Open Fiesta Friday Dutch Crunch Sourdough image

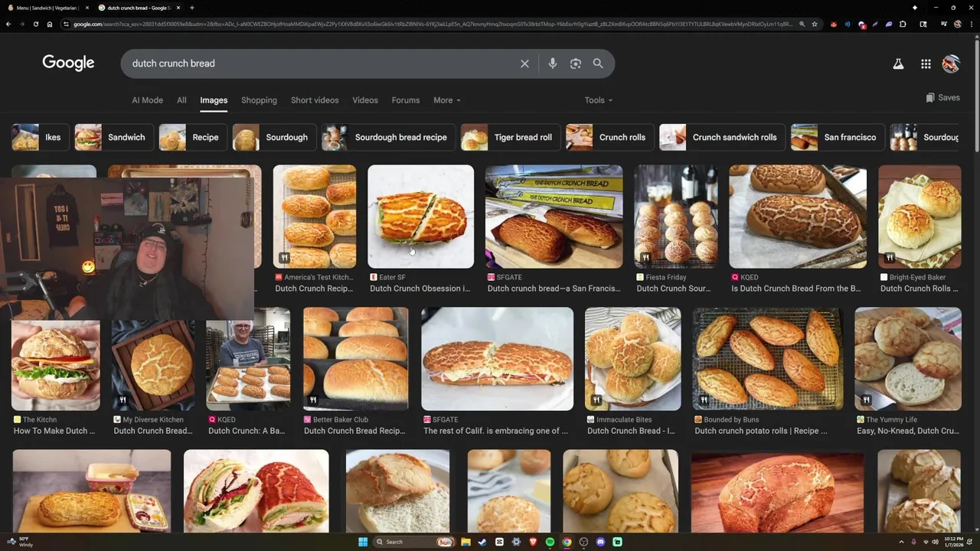(676, 217)
